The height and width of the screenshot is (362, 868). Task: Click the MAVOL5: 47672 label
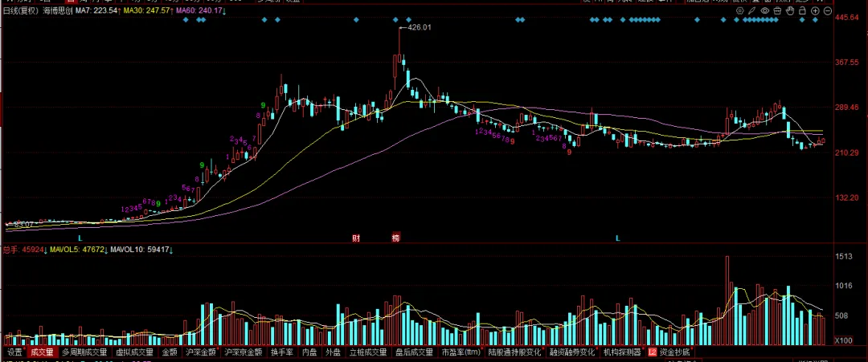(76, 250)
